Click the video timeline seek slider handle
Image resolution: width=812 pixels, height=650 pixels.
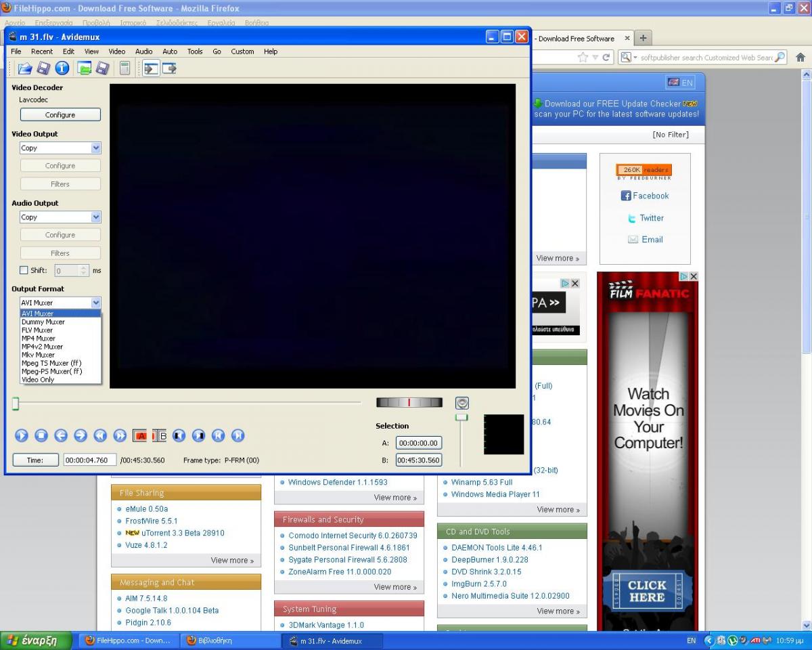(16, 404)
